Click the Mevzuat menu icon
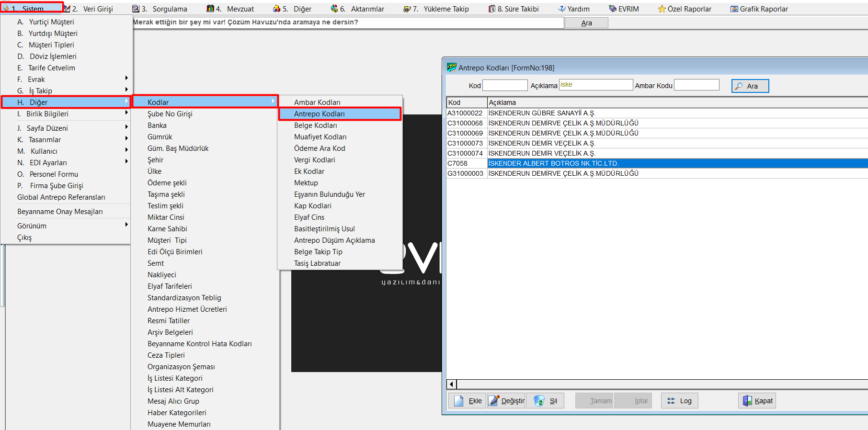 point(210,9)
